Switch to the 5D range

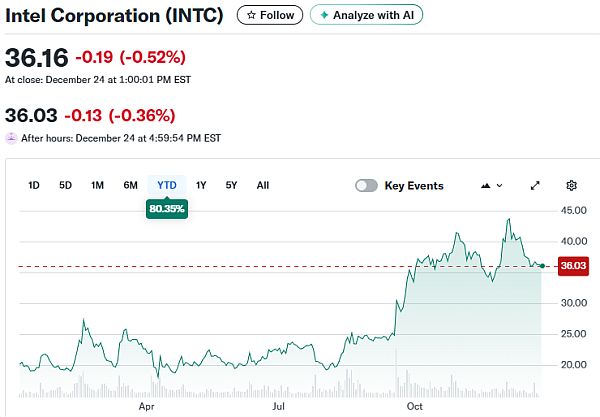(x=65, y=185)
